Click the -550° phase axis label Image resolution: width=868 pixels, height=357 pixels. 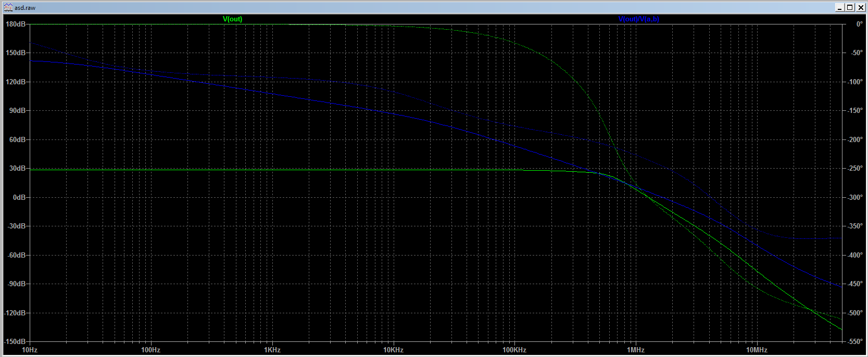point(856,342)
